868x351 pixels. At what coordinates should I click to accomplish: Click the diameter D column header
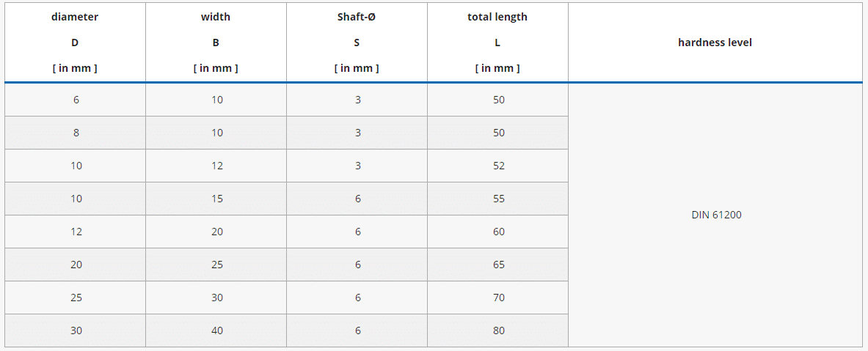(75, 43)
